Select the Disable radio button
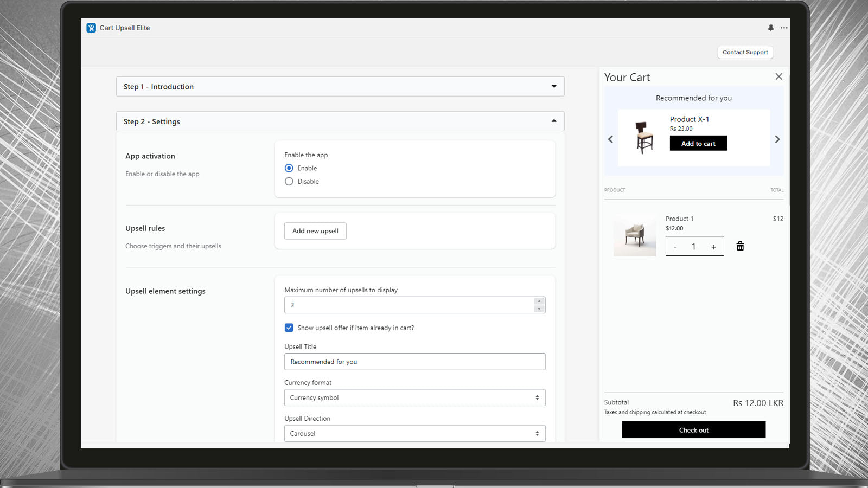Screen dimensions: 868x488 click(289, 182)
